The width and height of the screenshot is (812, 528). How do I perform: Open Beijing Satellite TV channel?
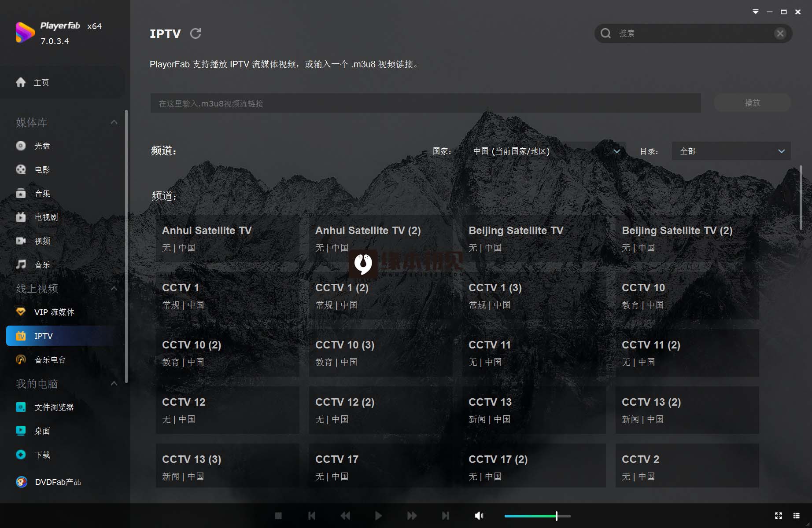click(x=534, y=238)
